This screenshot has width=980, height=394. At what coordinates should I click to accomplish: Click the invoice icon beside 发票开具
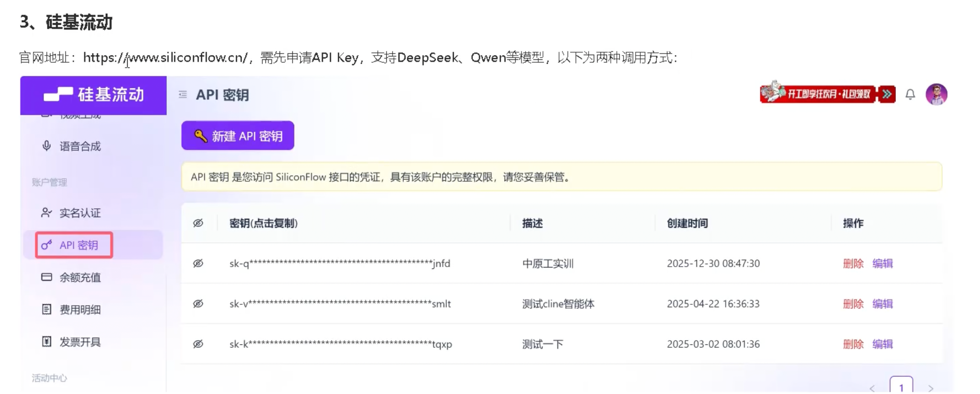tap(47, 342)
